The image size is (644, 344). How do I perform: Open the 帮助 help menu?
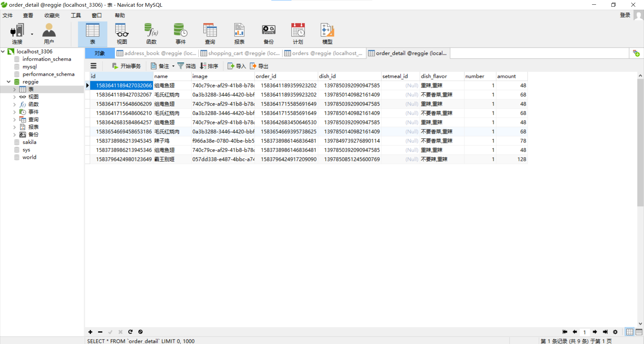click(120, 15)
